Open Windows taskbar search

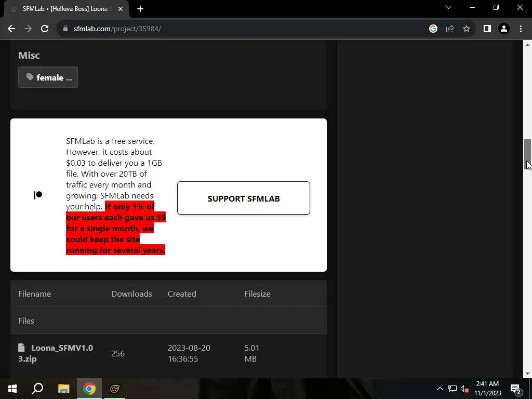37,389
